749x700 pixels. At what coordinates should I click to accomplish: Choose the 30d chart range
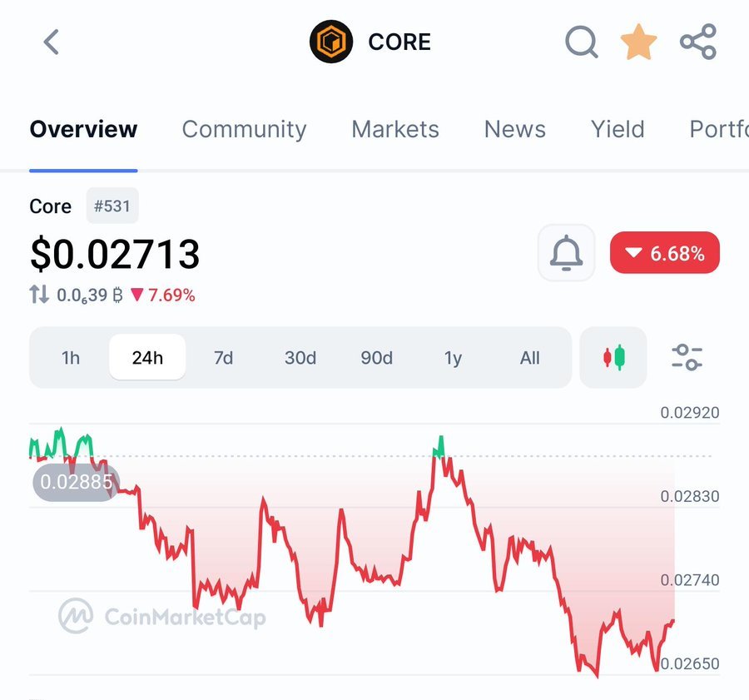300,358
